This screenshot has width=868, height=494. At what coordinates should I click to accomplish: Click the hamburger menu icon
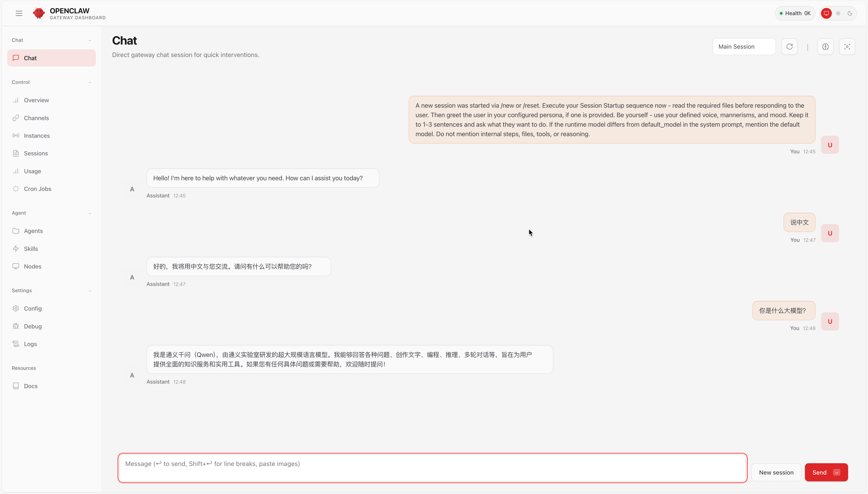(x=19, y=13)
